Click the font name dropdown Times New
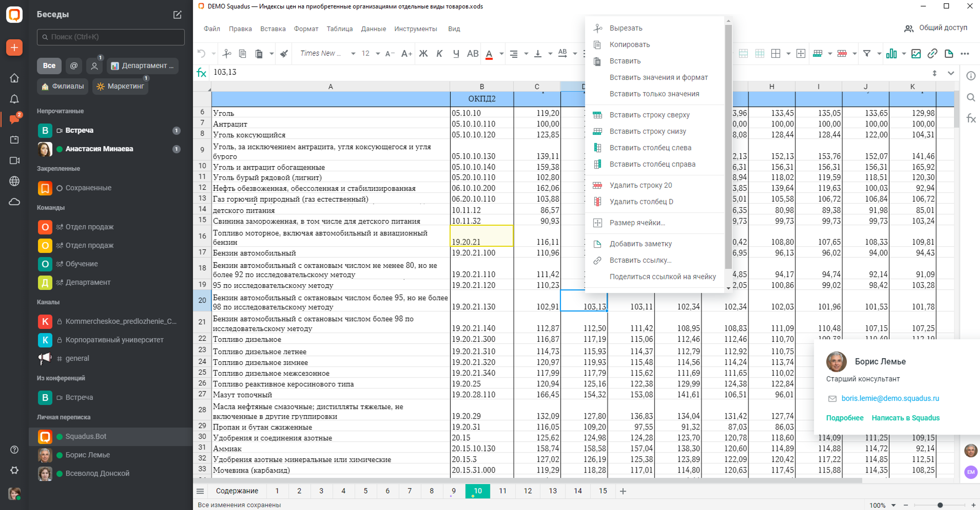The width and height of the screenshot is (980, 510). 327,53
